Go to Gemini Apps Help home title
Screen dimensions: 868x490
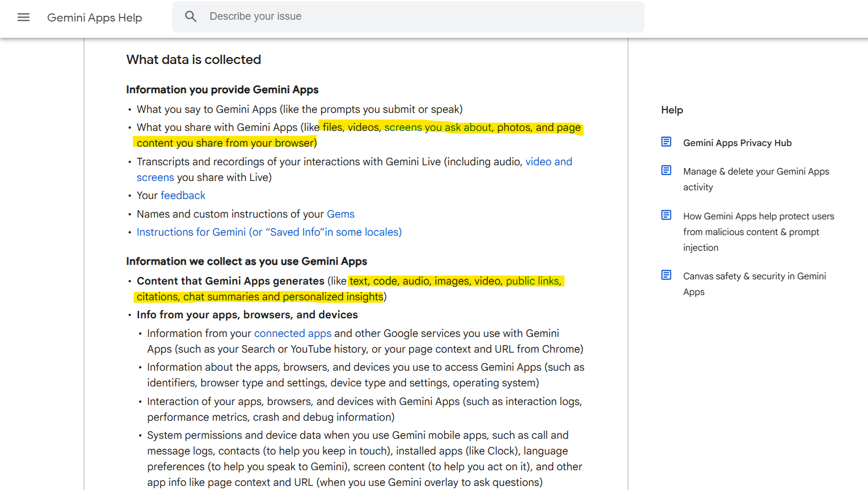pyautogui.click(x=94, y=17)
